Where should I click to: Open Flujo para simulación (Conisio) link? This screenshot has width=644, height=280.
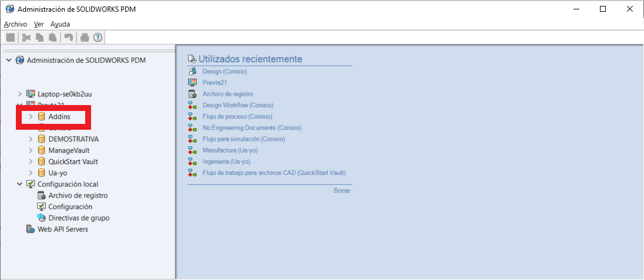(243, 139)
